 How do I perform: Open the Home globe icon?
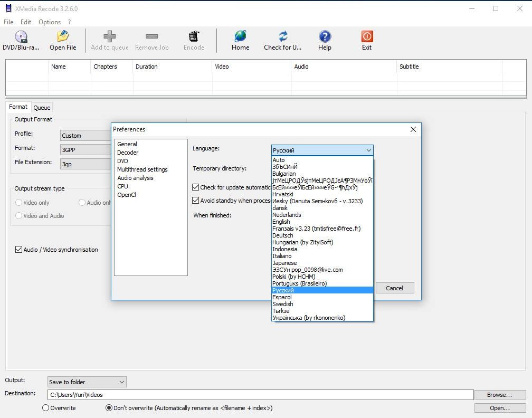240,36
